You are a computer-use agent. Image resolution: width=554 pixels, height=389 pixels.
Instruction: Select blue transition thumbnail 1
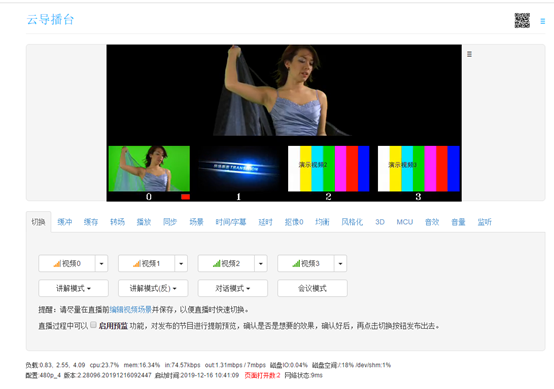click(239, 169)
